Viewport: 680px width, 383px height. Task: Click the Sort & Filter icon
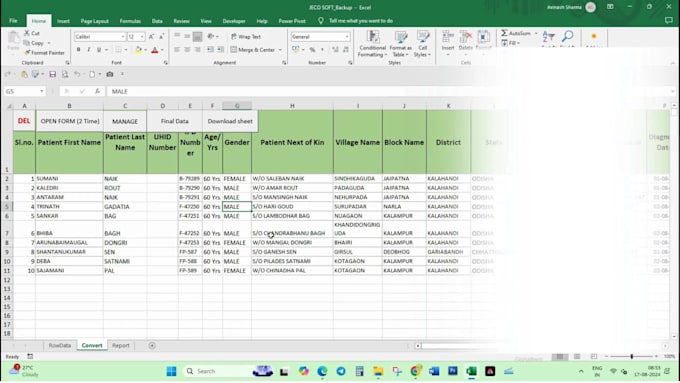(548, 37)
